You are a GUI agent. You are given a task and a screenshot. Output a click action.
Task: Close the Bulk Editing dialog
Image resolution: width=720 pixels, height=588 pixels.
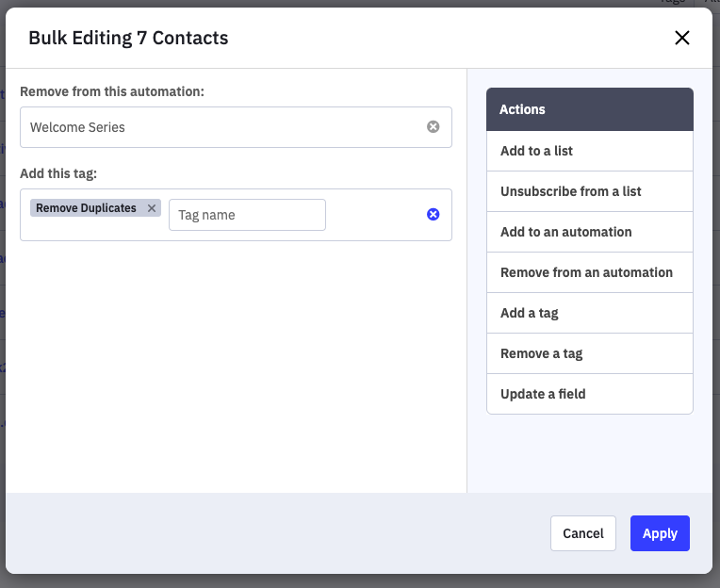682,38
